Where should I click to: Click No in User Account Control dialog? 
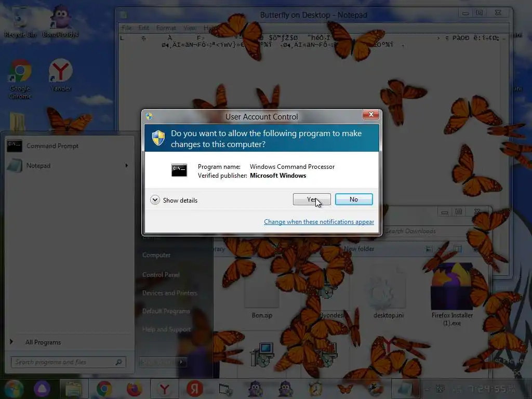pos(354,199)
